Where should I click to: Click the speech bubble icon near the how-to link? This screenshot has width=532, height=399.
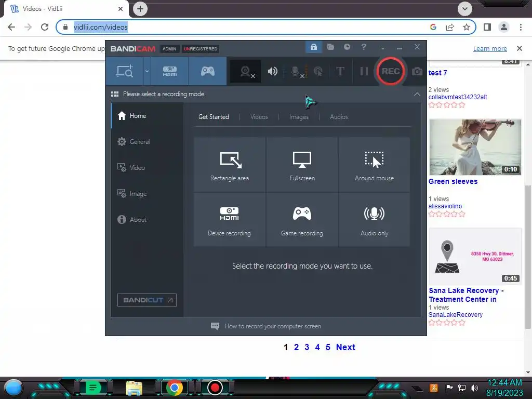215,326
